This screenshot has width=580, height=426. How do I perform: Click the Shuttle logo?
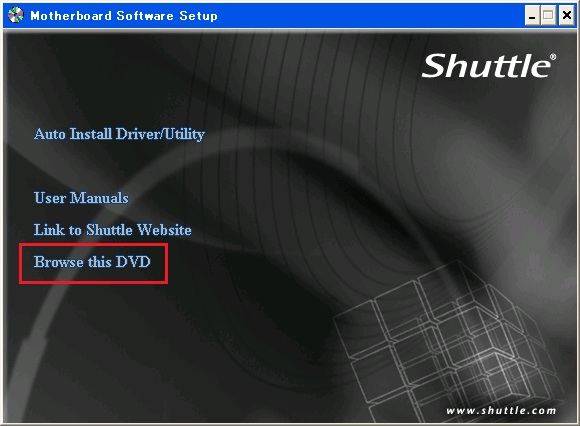tap(486, 66)
